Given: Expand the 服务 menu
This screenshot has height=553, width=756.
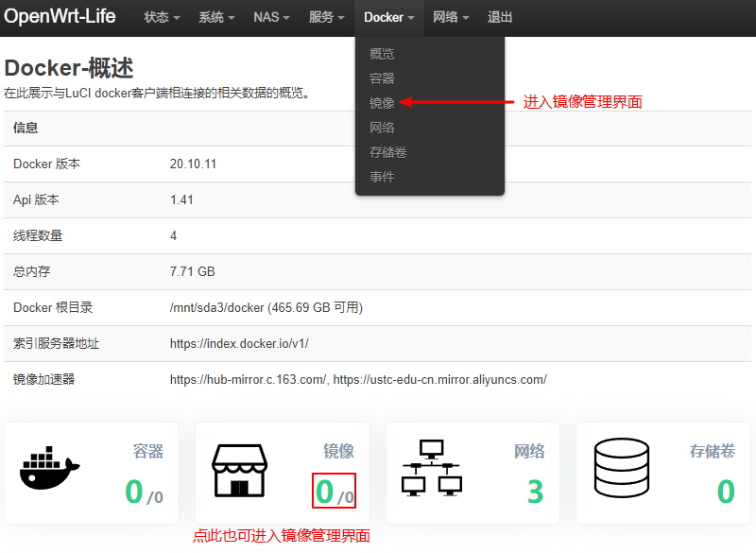Looking at the screenshot, I should tap(326, 17).
